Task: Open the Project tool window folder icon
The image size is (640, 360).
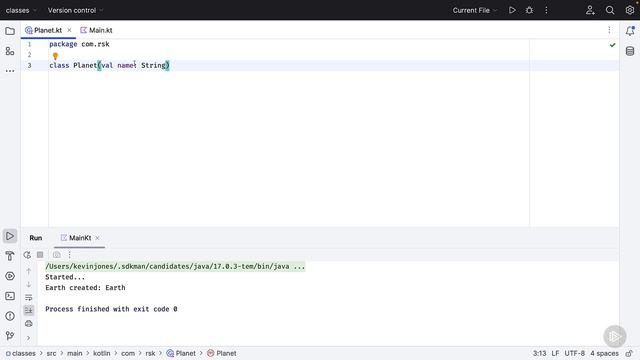Action: [x=10, y=31]
